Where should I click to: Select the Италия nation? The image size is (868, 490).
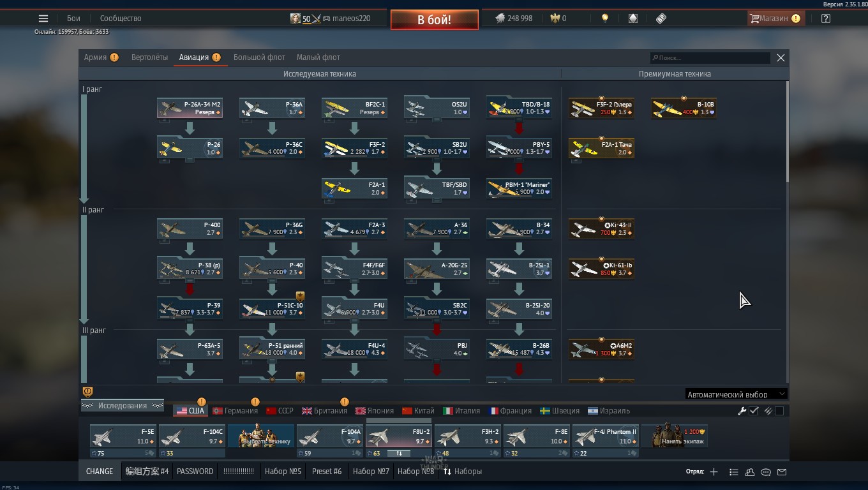click(461, 411)
